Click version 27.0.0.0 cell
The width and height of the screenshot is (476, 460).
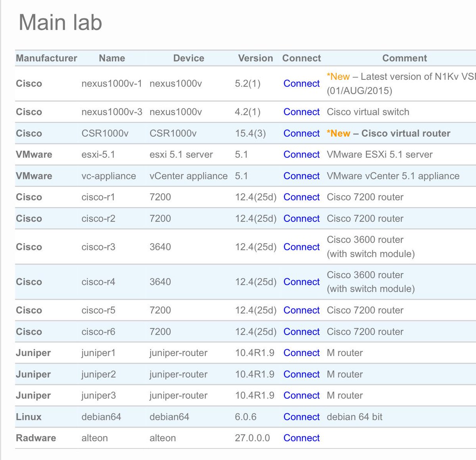point(252,438)
